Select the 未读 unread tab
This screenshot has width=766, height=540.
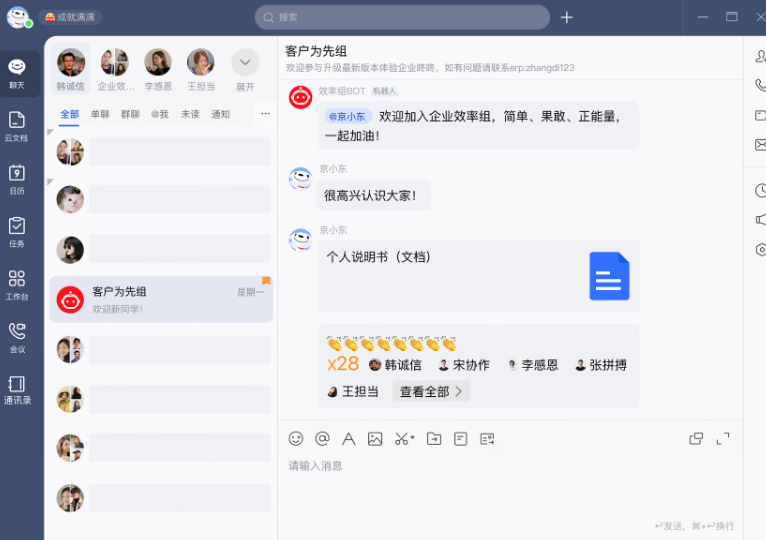[x=190, y=114]
